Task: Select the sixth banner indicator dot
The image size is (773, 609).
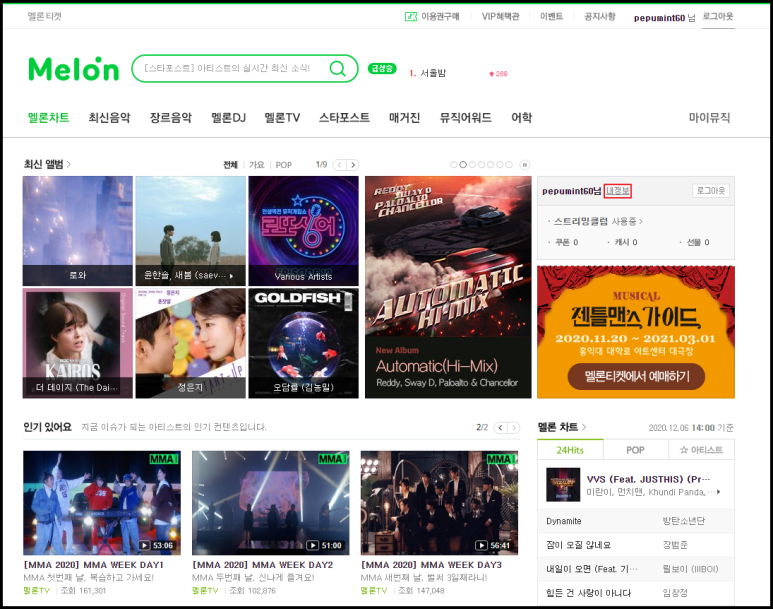Action: (499, 165)
